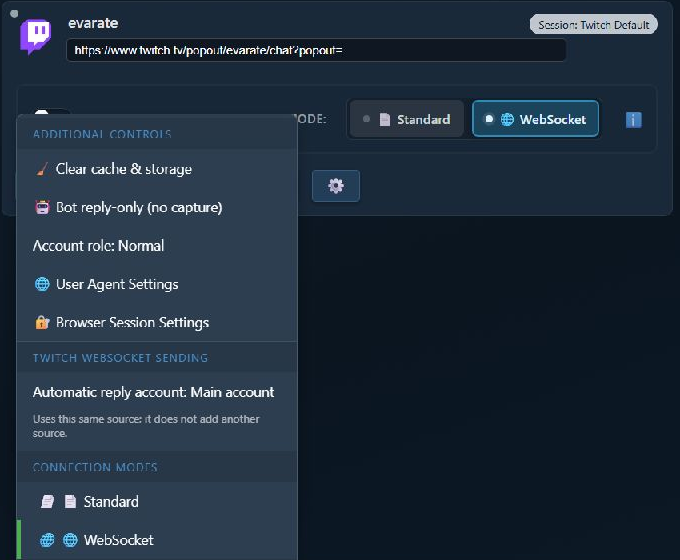Click the broom icon for Clear cache

click(42, 169)
